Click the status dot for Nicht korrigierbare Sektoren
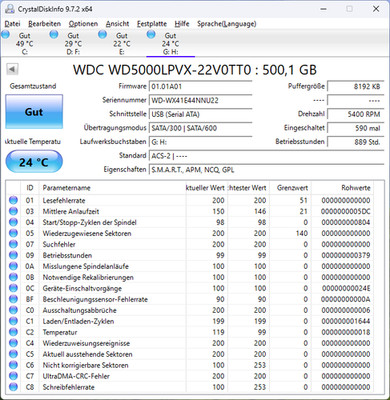The image size is (390, 400). [13, 365]
